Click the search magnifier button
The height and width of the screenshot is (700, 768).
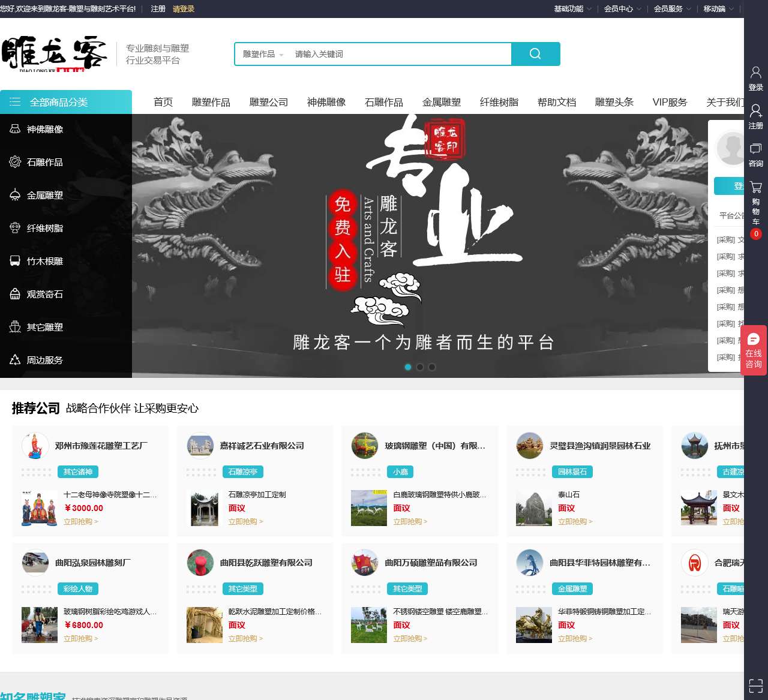click(535, 54)
